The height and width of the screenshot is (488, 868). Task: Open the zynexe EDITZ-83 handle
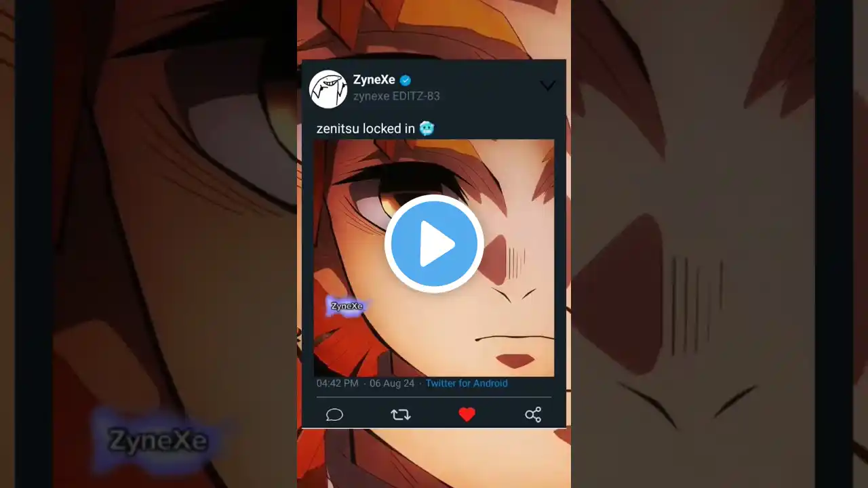point(396,96)
